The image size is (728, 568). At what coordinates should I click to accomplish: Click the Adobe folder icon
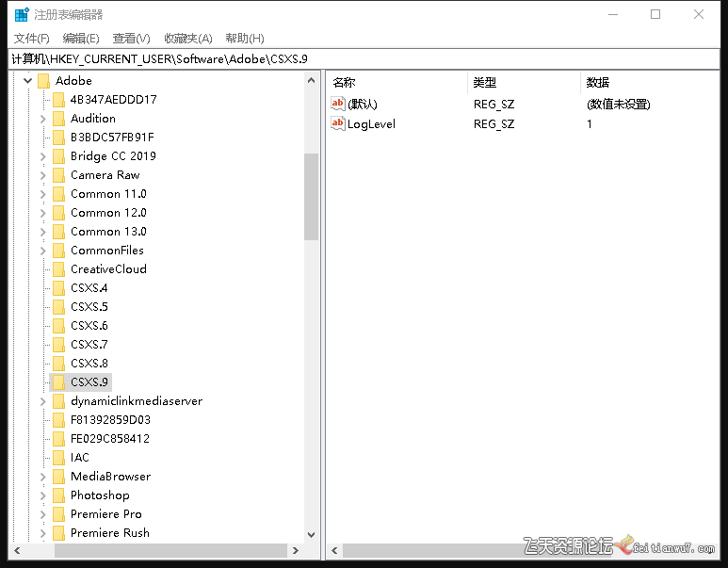click(43, 81)
